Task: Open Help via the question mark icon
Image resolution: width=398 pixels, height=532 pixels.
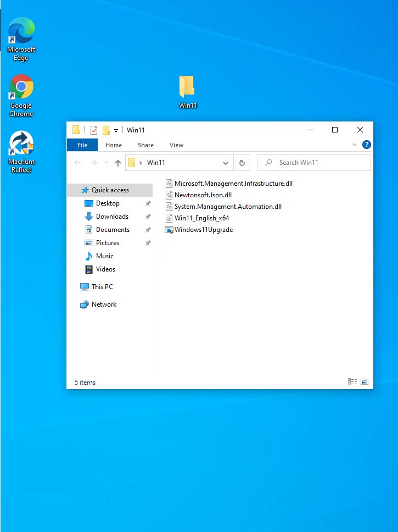Action: click(367, 145)
